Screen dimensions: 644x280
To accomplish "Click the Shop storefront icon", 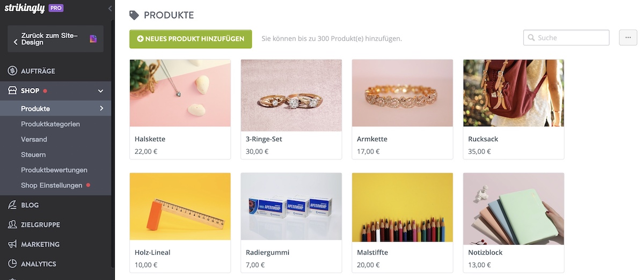I will point(12,91).
